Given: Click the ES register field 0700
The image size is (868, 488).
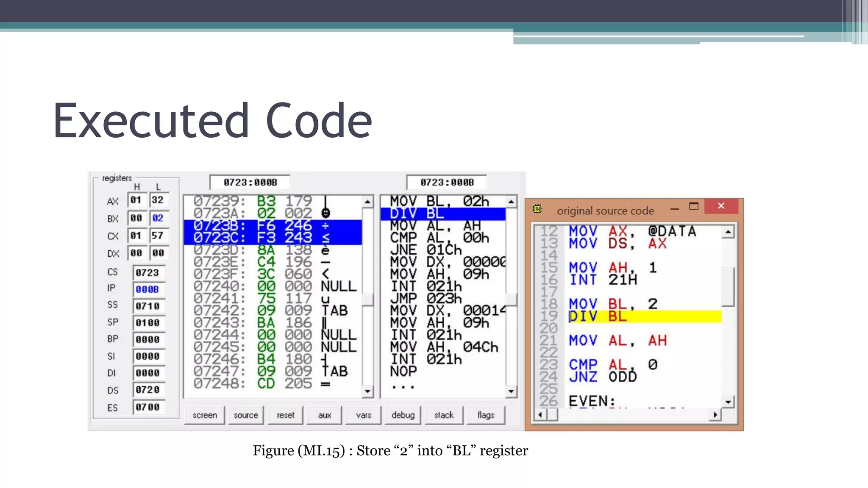Looking at the screenshot, I should click(x=148, y=407).
